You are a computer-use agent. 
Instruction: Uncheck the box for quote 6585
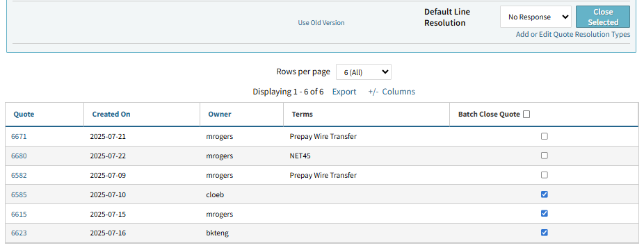point(544,194)
